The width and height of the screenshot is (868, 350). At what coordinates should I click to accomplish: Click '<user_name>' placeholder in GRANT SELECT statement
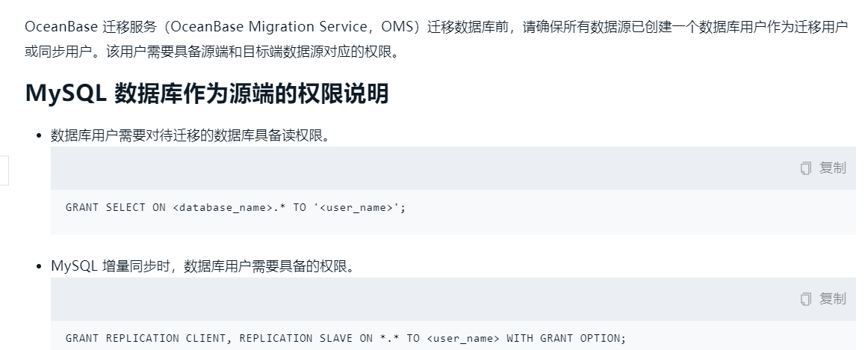pos(356,208)
